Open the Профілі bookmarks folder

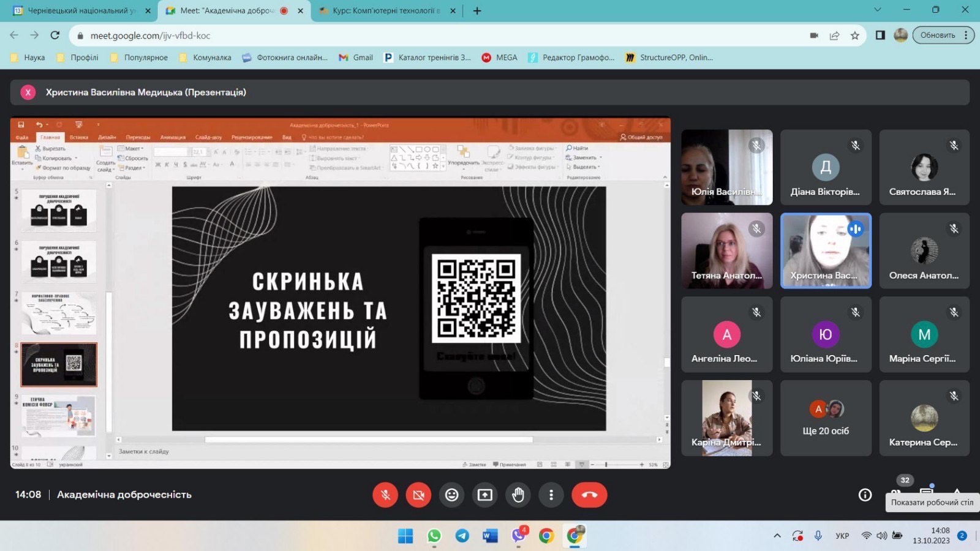click(x=78, y=58)
